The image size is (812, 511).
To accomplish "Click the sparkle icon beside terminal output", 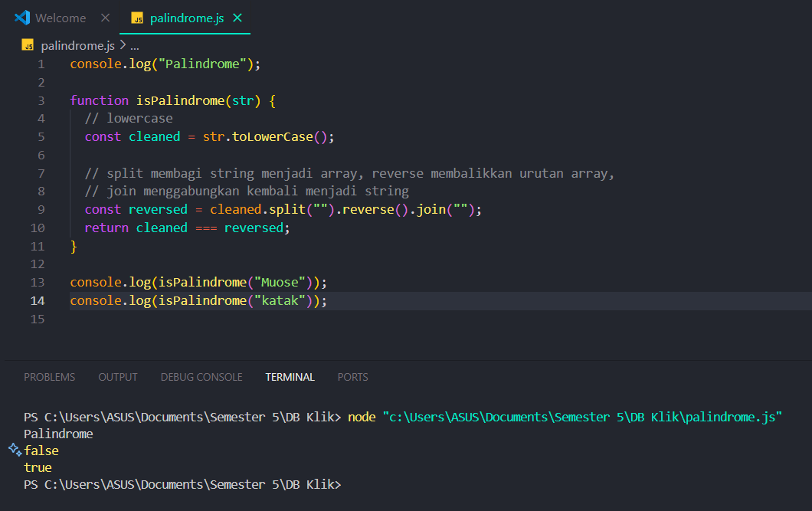I will (x=15, y=450).
